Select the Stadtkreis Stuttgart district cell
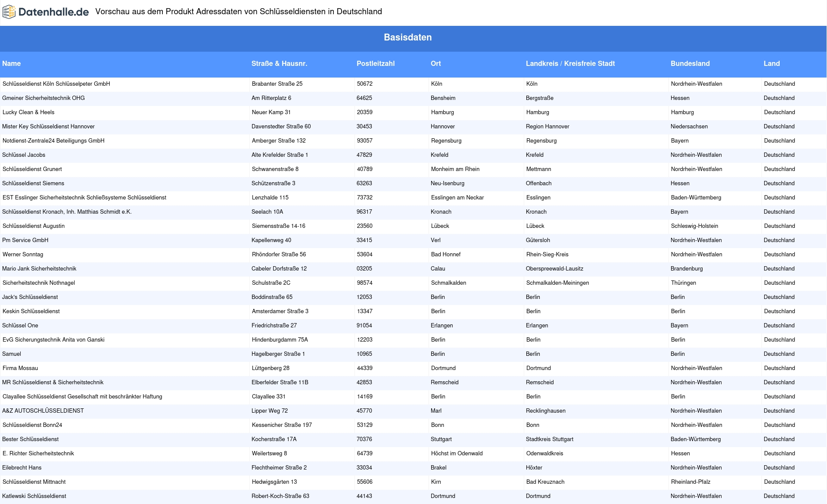This screenshot has height=504, width=827. [x=550, y=439]
